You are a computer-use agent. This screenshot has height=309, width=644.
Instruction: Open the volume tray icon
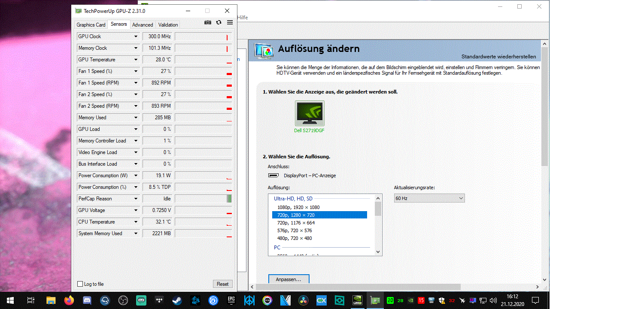tap(493, 300)
